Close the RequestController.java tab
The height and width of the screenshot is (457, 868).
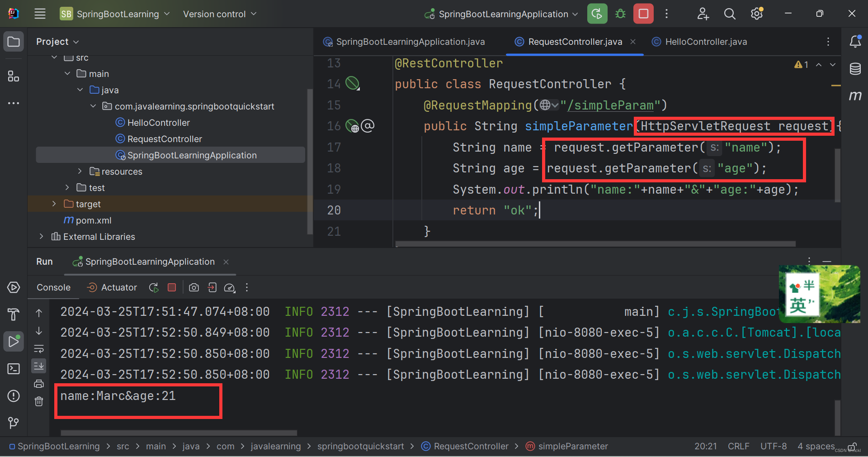[x=633, y=42]
